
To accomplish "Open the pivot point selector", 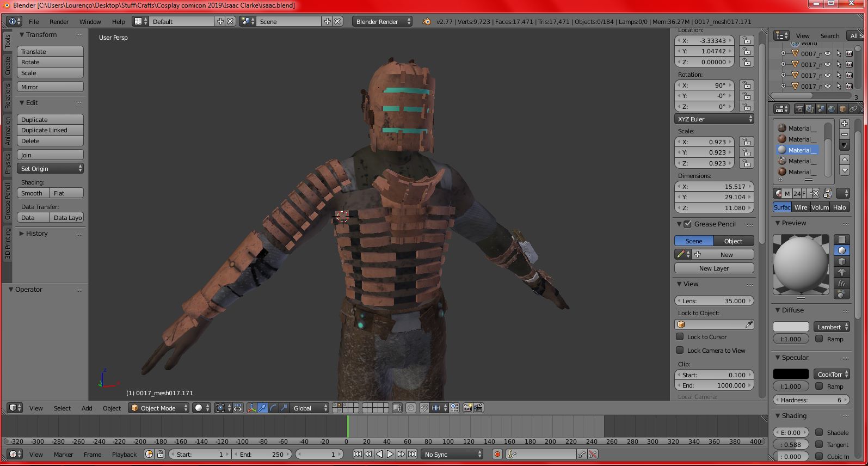I will click(x=224, y=408).
